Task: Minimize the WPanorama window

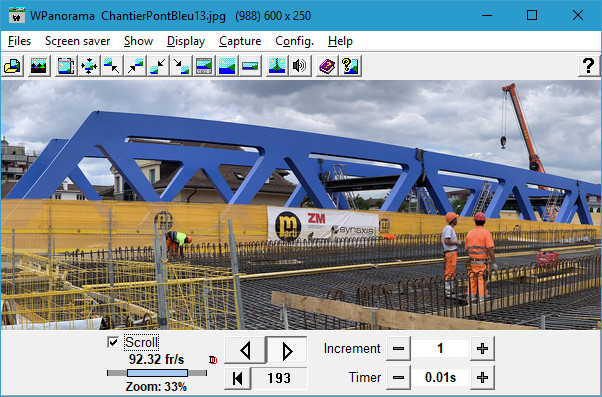Action: tap(487, 15)
